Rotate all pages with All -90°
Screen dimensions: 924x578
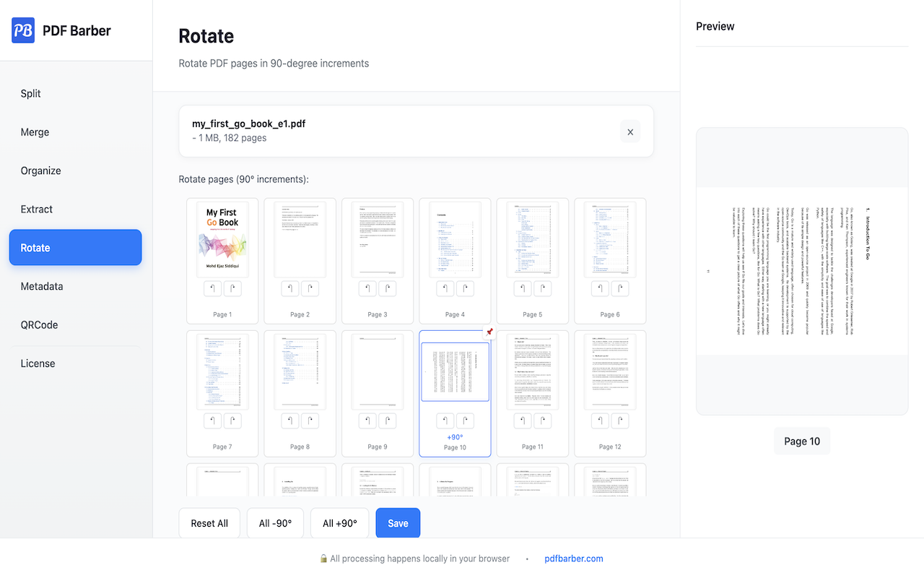(275, 523)
